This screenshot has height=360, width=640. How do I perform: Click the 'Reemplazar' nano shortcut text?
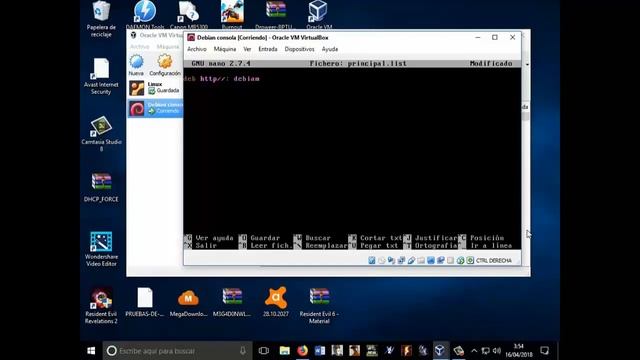(326, 245)
